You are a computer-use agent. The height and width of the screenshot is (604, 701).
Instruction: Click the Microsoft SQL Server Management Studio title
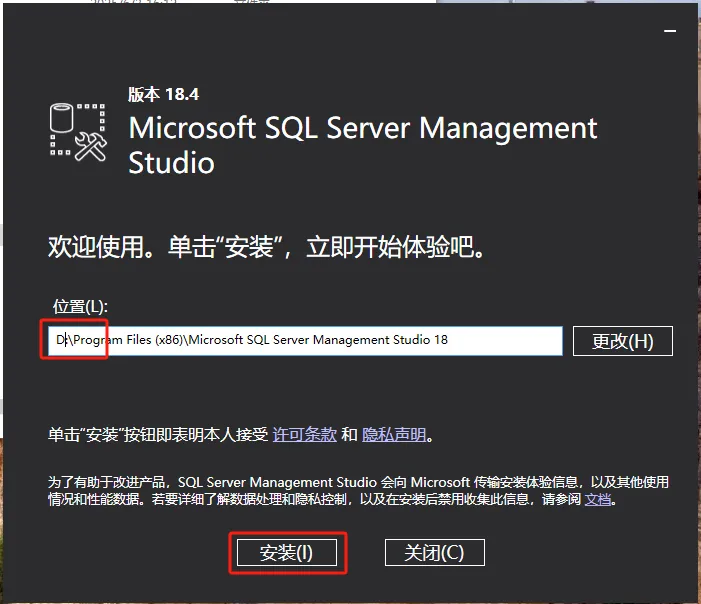(363, 145)
